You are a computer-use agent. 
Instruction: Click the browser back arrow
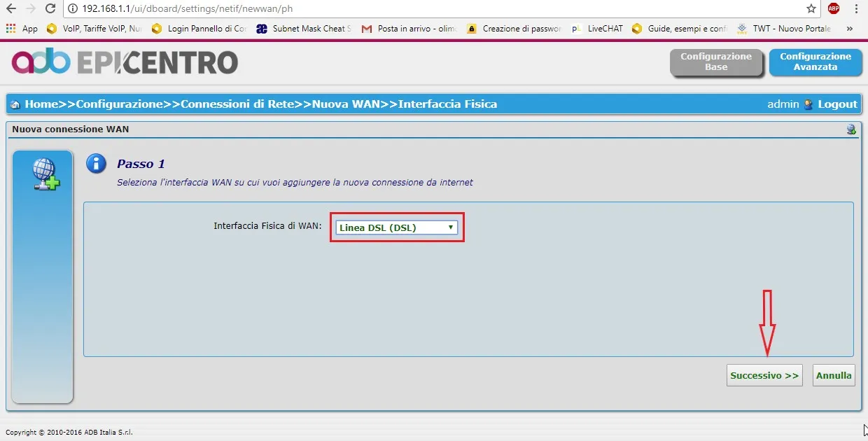click(10, 8)
